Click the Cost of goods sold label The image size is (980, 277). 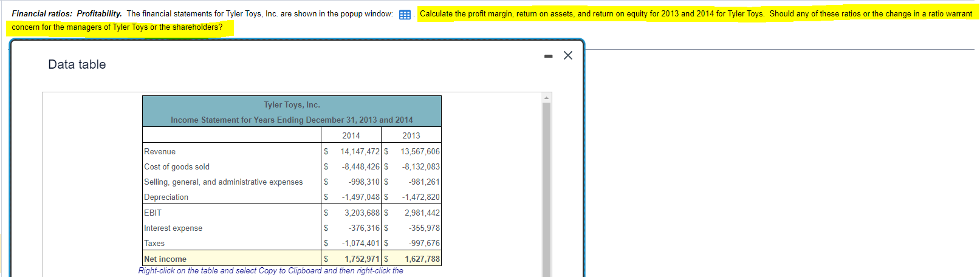pos(177,166)
